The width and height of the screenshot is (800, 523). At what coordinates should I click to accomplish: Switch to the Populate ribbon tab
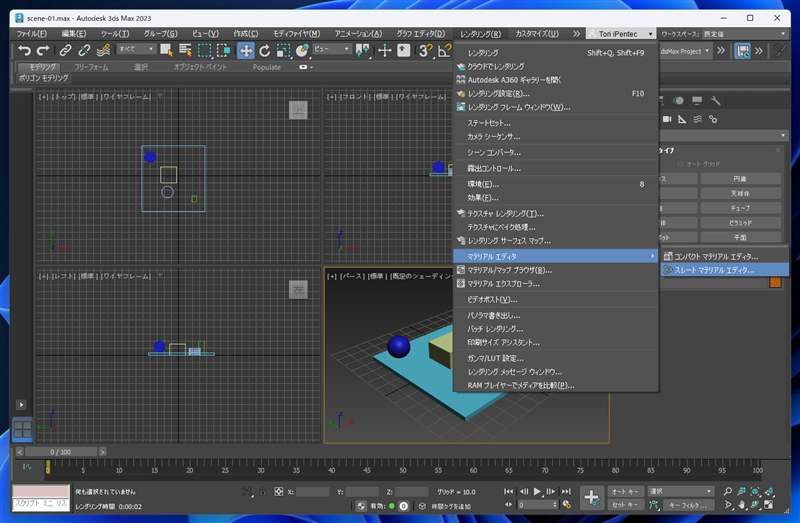coord(267,67)
